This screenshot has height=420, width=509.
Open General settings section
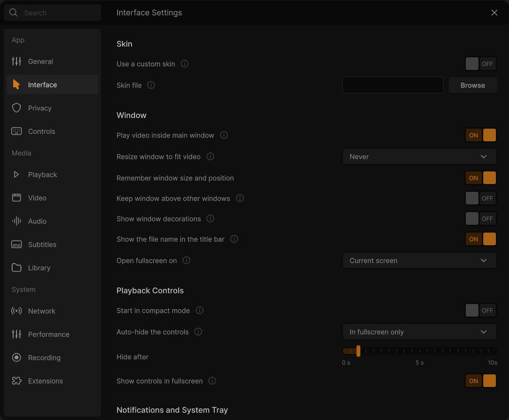pyautogui.click(x=52, y=61)
